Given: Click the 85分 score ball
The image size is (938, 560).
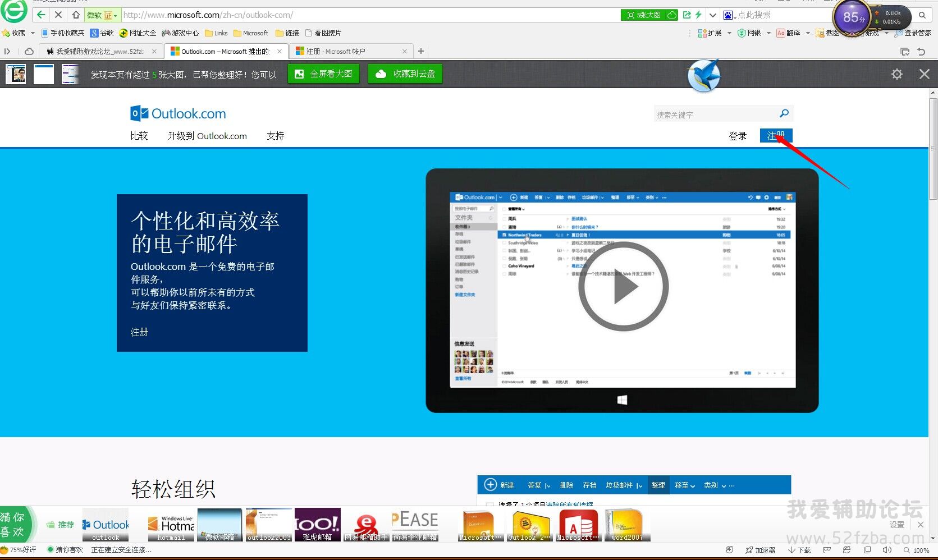Looking at the screenshot, I should [x=852, y=17].
